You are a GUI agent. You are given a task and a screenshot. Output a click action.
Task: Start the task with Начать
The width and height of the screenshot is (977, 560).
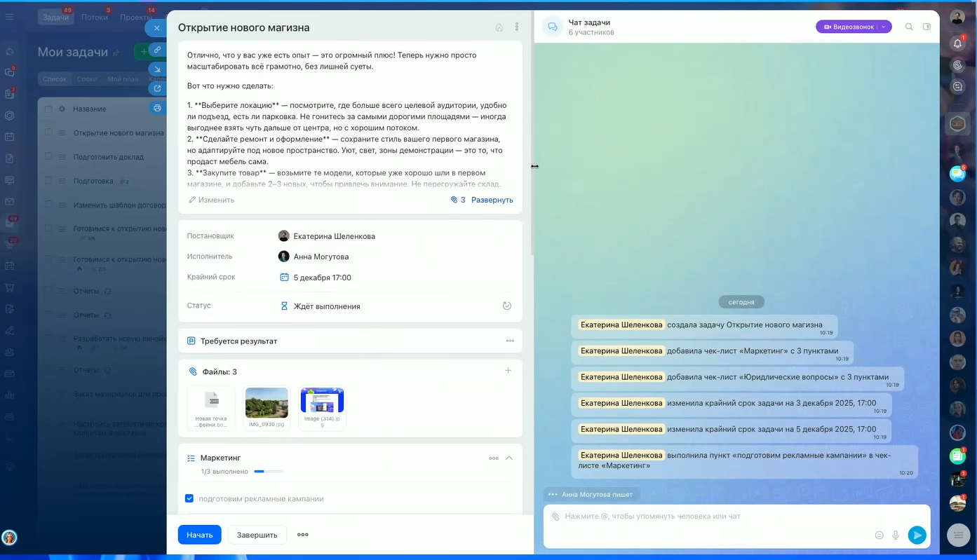click(x=200, y=535)
